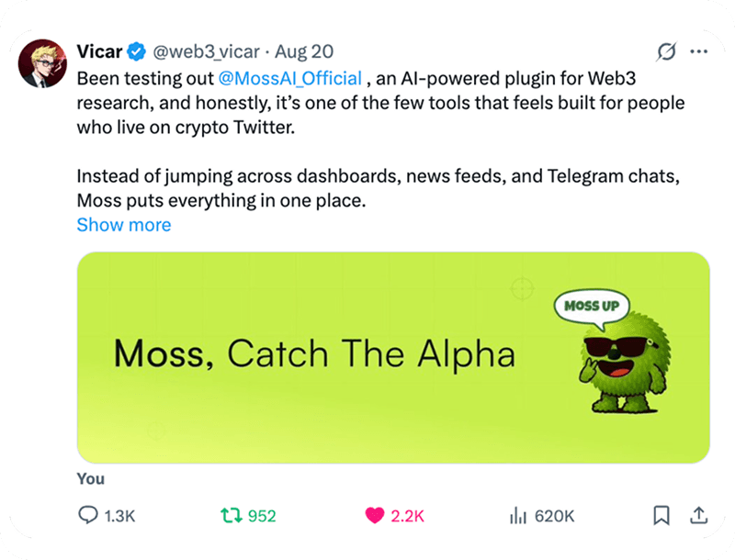Open the Grok explain-post icon

(668, 51)
